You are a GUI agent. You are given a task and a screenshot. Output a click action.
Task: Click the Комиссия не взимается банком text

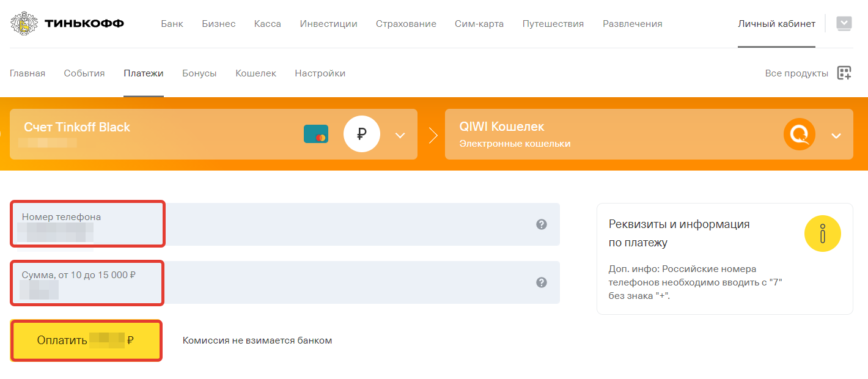coord(257,340)
